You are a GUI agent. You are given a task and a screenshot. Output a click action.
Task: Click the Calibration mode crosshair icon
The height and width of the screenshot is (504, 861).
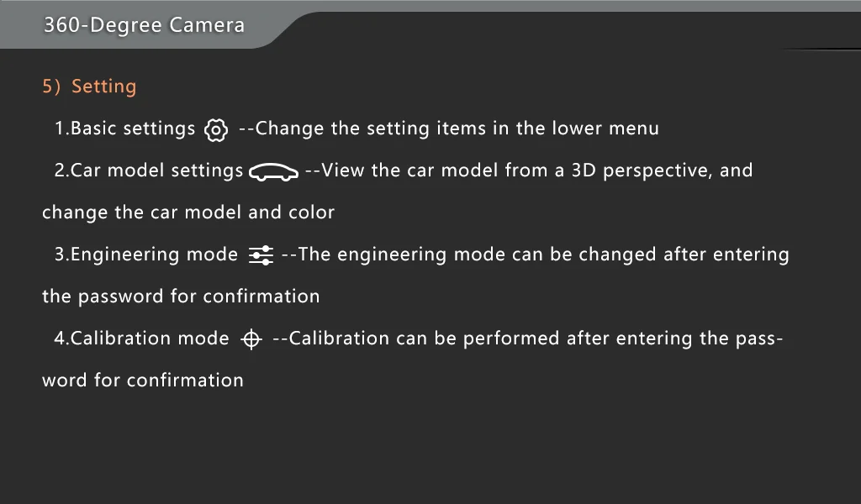coord(251,339)
